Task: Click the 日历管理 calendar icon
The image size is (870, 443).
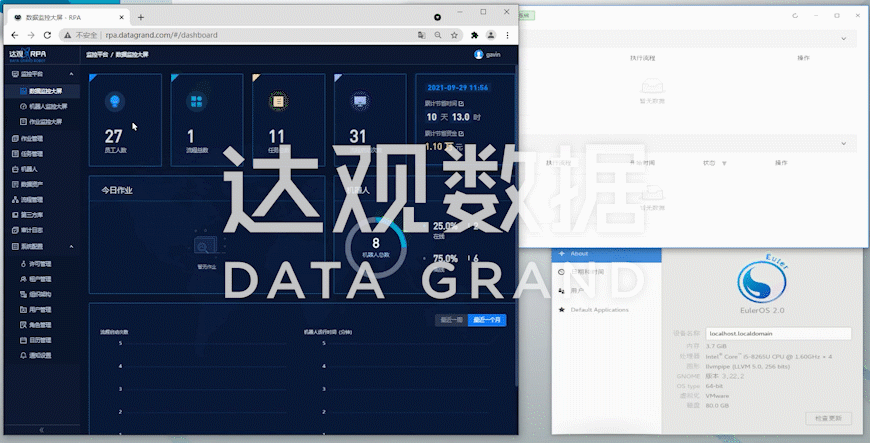Action: pyautogui.click(x=23, y=340)
